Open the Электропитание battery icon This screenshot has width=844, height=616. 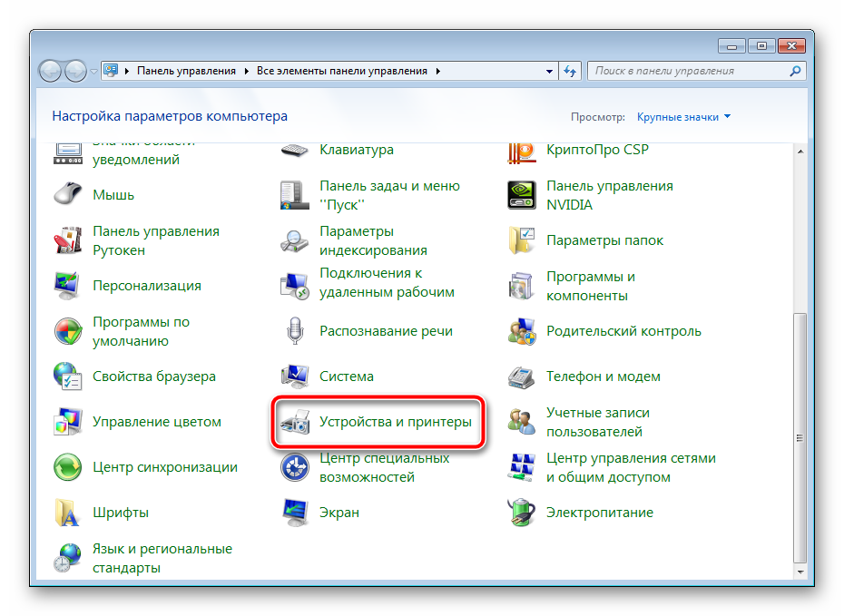(523, 513)
